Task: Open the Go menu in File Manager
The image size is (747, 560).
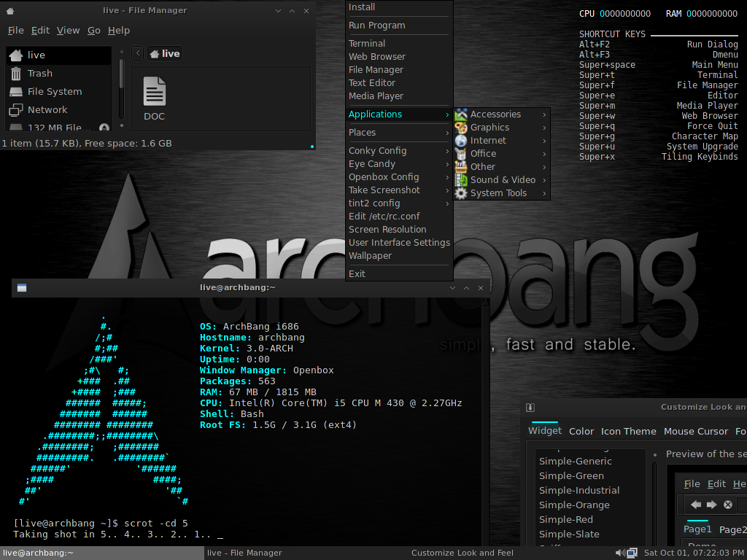Action: (93, 30)
